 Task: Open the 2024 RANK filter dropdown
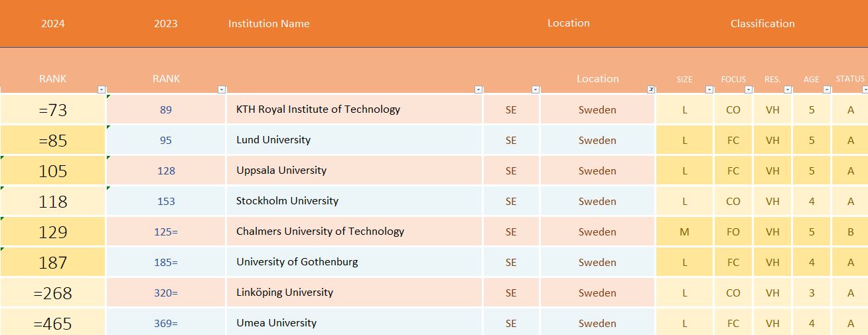pyautogui.click(x=102, y=90)
